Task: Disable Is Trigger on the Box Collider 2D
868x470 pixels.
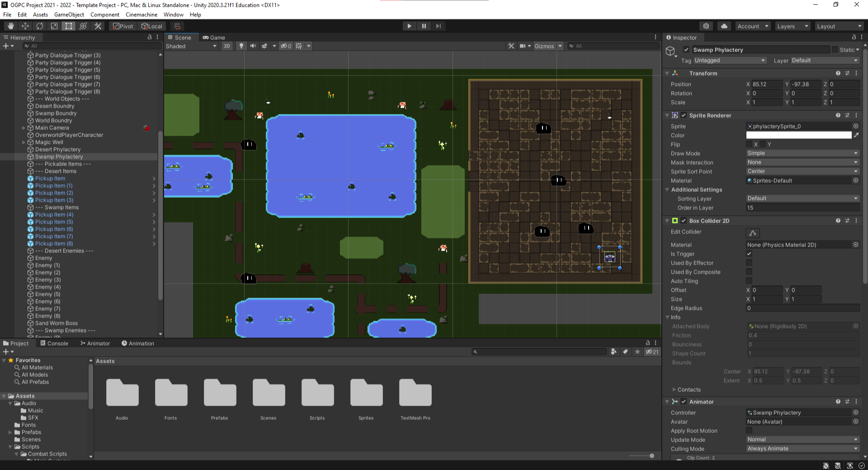Action: click(749, 254)
